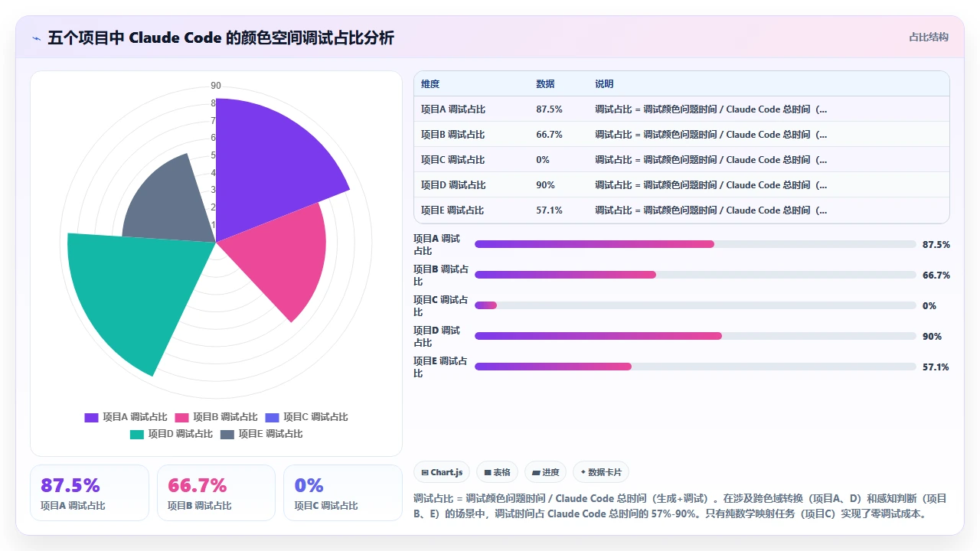Click the summary paragraph starting with 调试占比 =
The height and width of the screenshot is (551, 980).
tap(681, 507)
